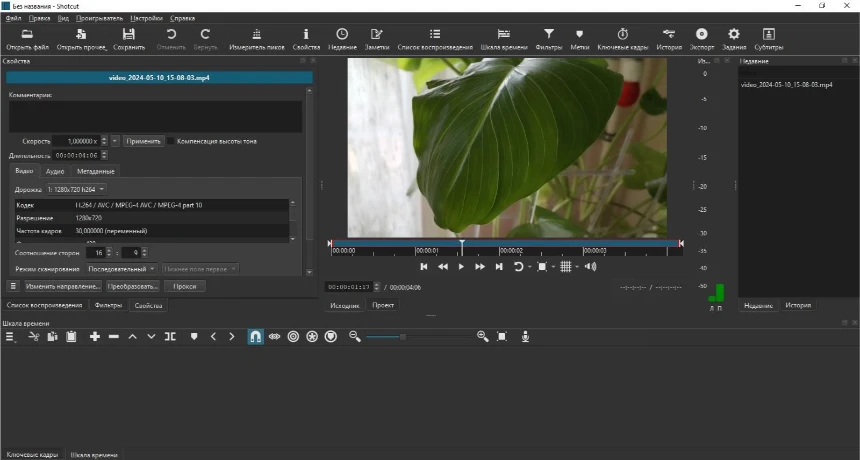Go to next marker arrow
The width and height of the screenshot is (860, 460).
point(231,337)
